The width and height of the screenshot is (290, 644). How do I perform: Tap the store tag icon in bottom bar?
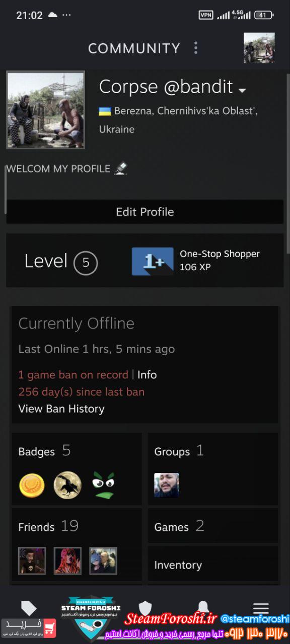tap(29, 608)
